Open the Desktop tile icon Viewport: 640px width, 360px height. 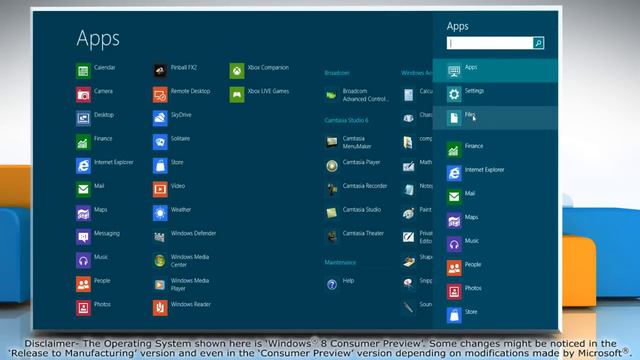(x=83, y=118)
